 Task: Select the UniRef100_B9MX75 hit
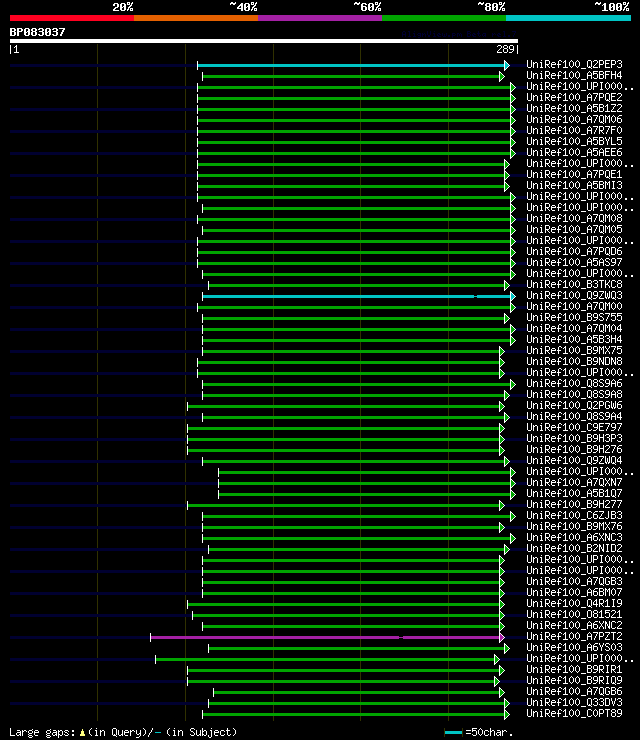(574, 351)
